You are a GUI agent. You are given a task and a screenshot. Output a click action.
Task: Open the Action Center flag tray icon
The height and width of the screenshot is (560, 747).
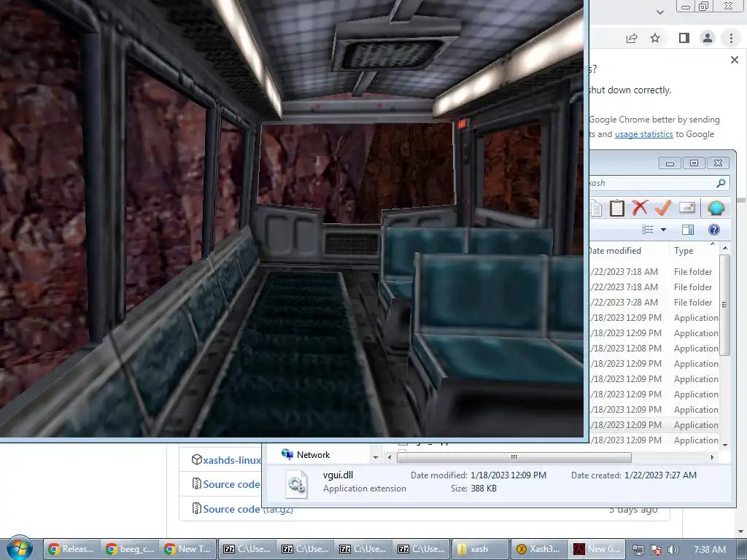pos(656,550)
